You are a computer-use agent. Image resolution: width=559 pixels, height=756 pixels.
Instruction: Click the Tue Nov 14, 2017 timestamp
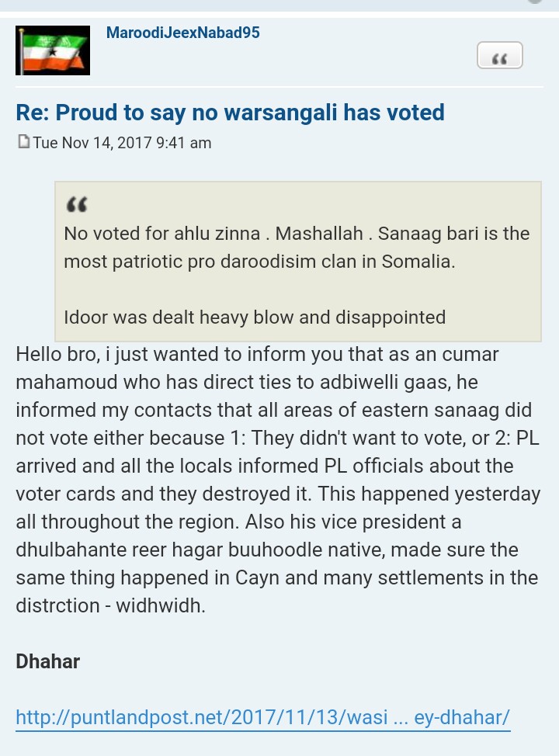(122, 143)
